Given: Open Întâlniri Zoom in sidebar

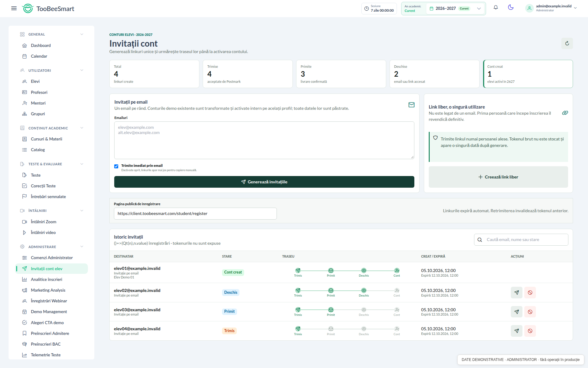Looking at the screenshot, I should tap(51, 222).
